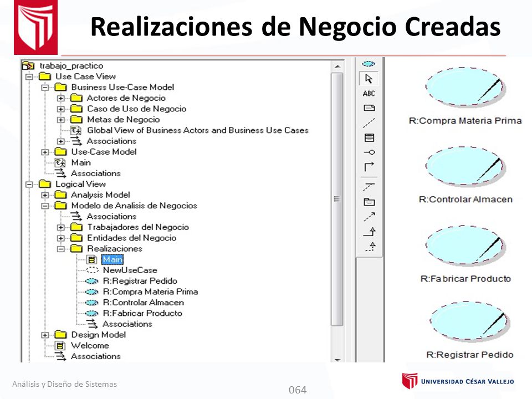Expand the Actores de Negocio folder
Screen dimensions: 532x399
click(x=61, y=99)
